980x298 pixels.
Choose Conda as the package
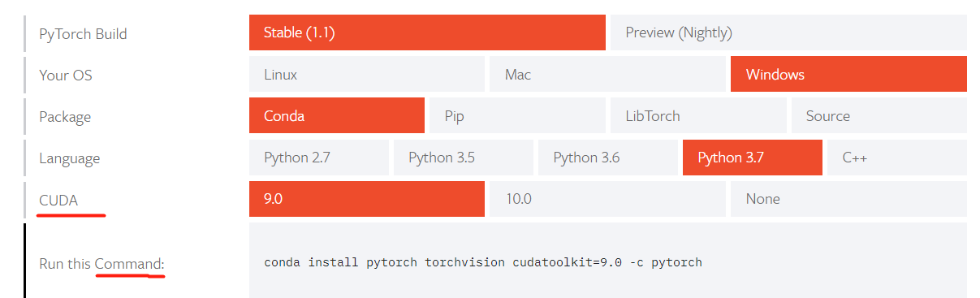coord(337,115)
